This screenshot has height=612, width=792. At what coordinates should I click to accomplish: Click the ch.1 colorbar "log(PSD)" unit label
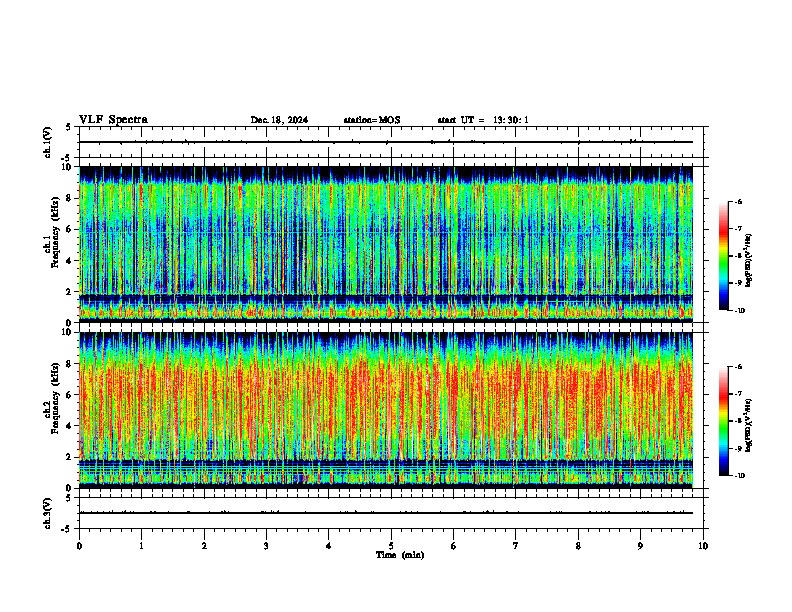[749, 261]
